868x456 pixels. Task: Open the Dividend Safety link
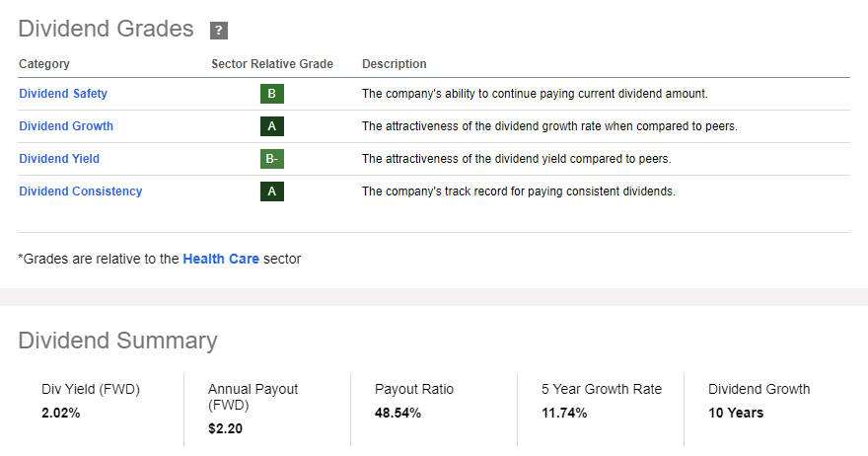tap(63, 94)
